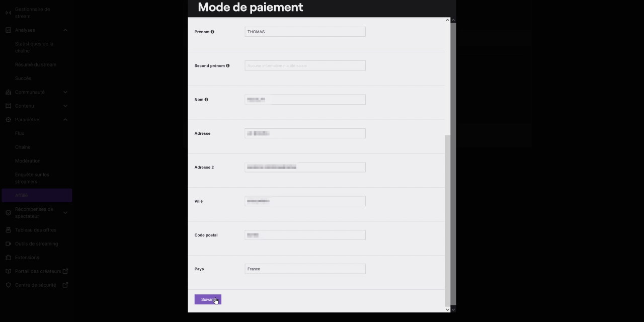Click the Paramètres gear icon
This screenshot has width=644, height=322.
coord(8,120)
